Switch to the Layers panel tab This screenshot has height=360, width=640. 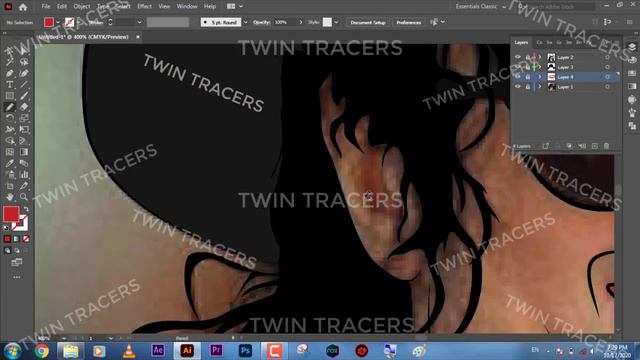tap(521, 42)
